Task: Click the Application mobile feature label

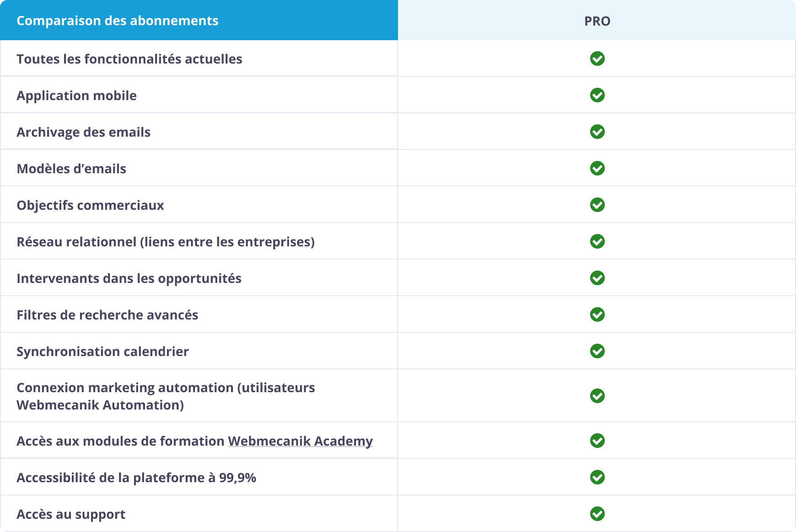Action: tap(76, 96)
